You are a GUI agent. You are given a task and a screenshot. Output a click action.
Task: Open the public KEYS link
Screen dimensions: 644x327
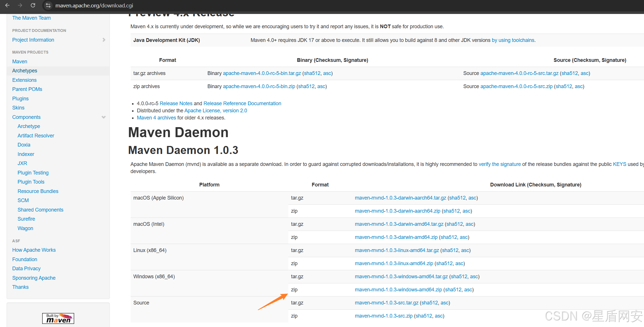619,164
